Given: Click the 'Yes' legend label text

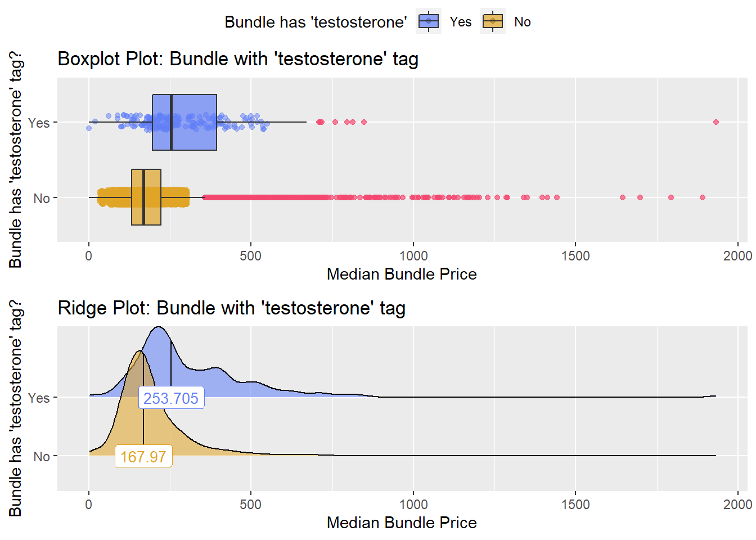Looking at the screenshot, I should point(461,22).
